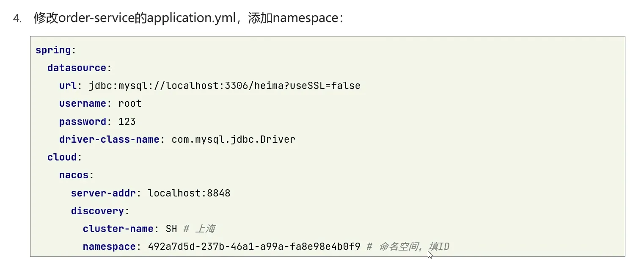Screen dimensions: 644x271
Task: Click the password key
Action: pos(83,122)
